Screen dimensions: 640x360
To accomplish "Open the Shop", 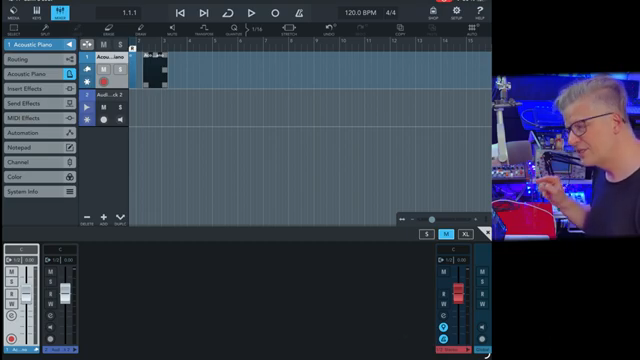I will pos(433,13).
